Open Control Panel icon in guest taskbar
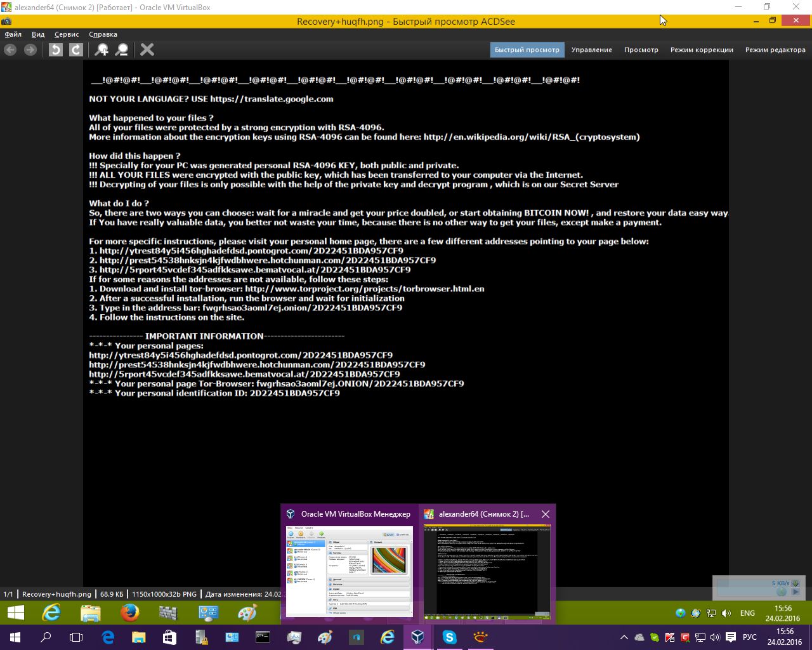 tap(208, 613)
